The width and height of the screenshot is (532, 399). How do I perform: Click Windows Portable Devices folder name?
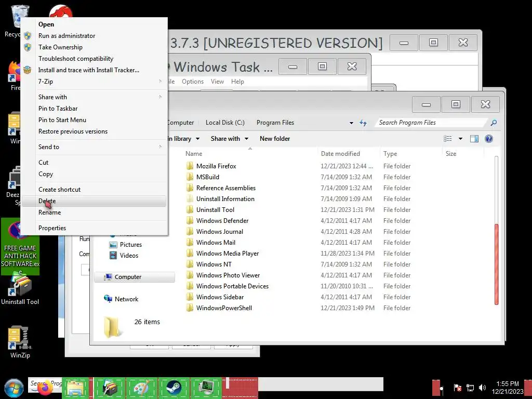[232, 286]
